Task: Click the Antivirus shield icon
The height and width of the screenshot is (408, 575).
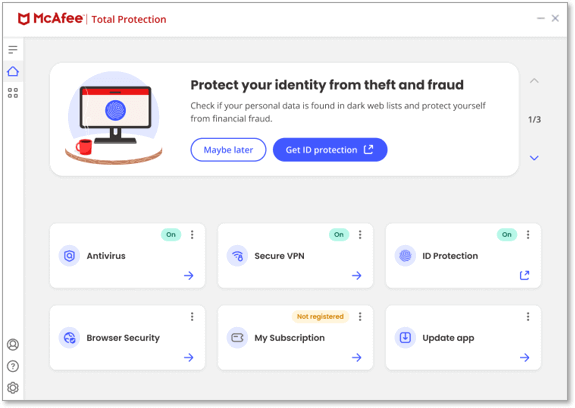Action: [69, 256]
